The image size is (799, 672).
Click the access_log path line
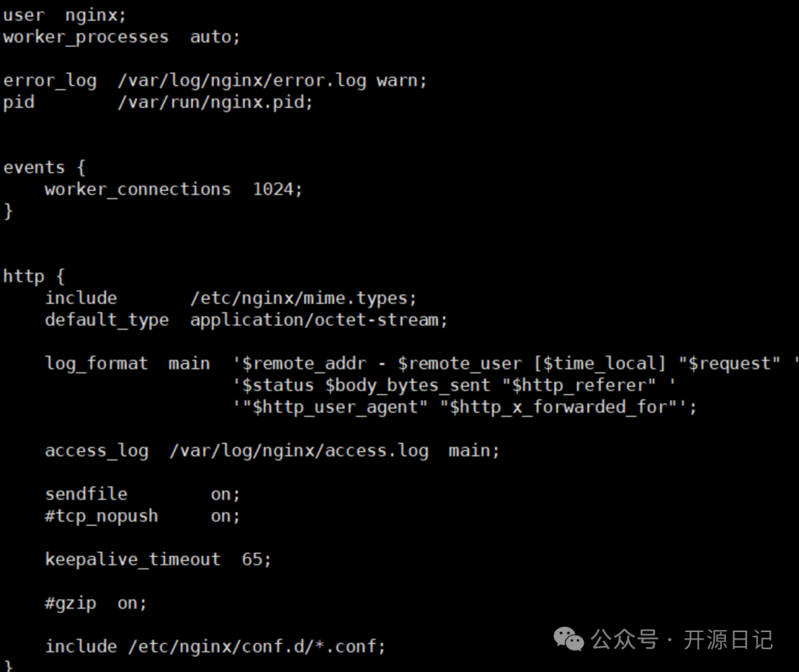[x=272, y=450]
